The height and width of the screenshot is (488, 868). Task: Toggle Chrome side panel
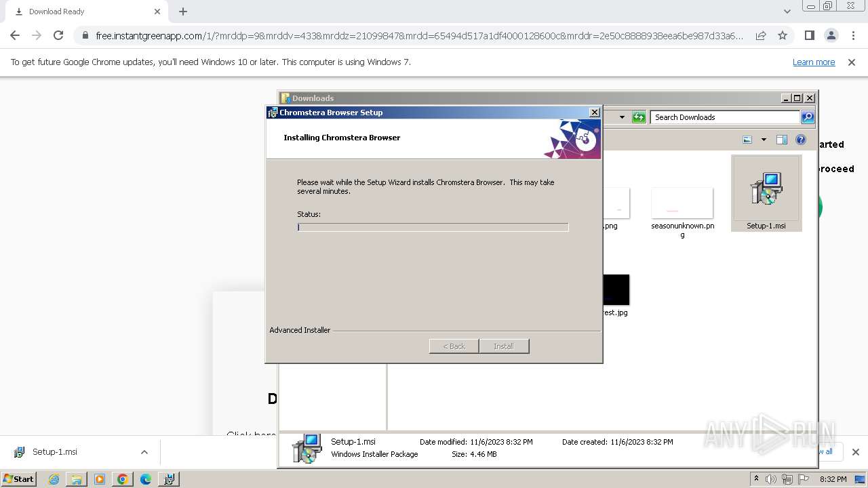click(x=809, y=35)
